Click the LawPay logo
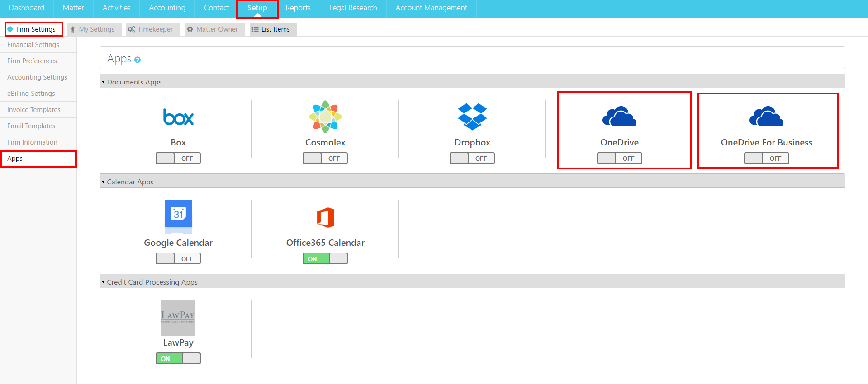The width and height of the screenshot is (868, 384). [178, 318]
